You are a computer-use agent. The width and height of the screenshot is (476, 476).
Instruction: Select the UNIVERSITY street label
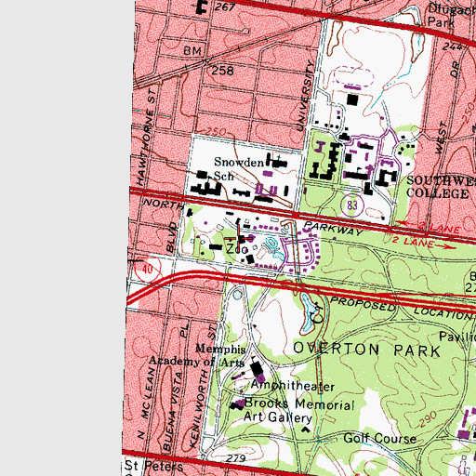pyautogui.click(x=304, y=96)
